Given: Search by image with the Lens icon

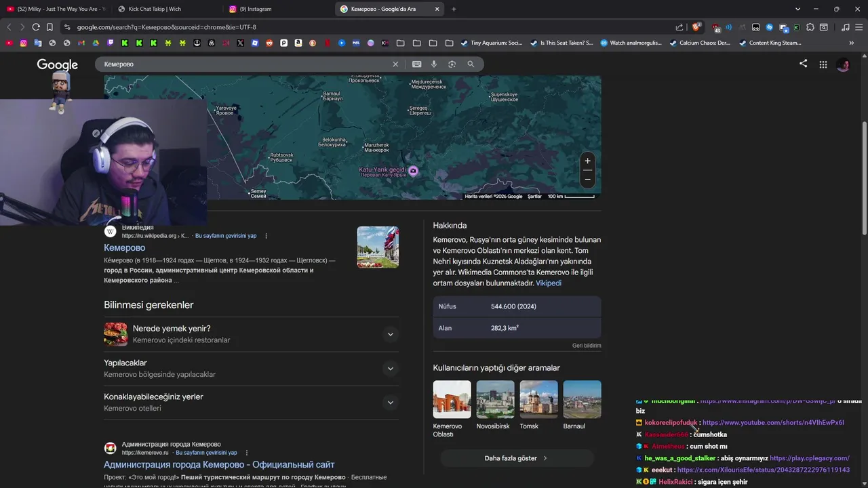Looking at the screenshot, I should pyautogui.click(x=452, y=64).
